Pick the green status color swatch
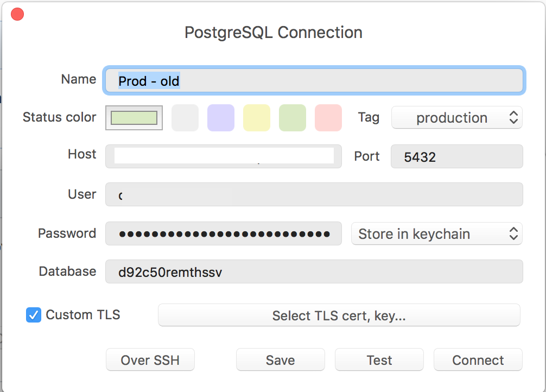The image size is (546, 392). (x=293, y=118)
